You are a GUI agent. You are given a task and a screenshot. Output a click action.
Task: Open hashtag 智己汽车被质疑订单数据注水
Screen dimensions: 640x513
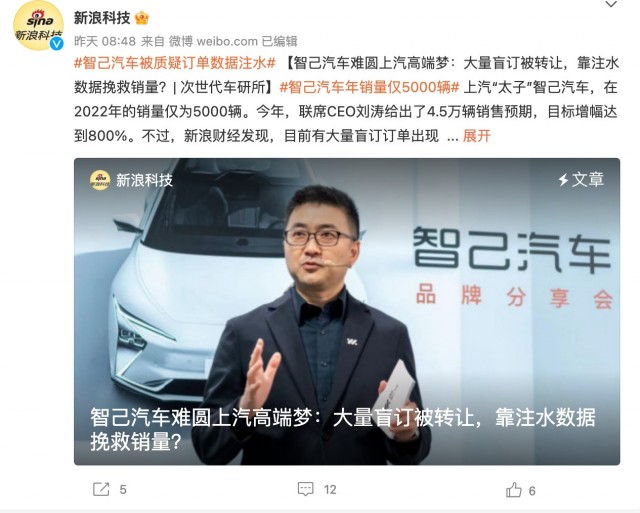click(175, 63)
